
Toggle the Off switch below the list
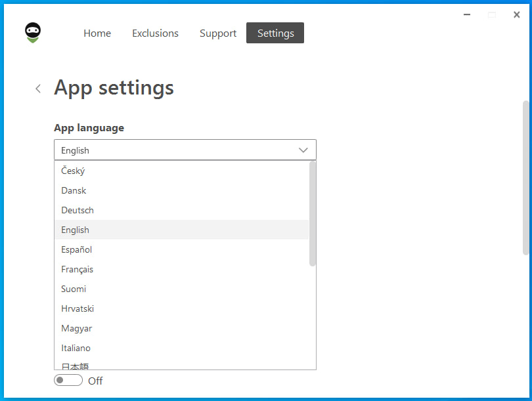pos(68,381)
